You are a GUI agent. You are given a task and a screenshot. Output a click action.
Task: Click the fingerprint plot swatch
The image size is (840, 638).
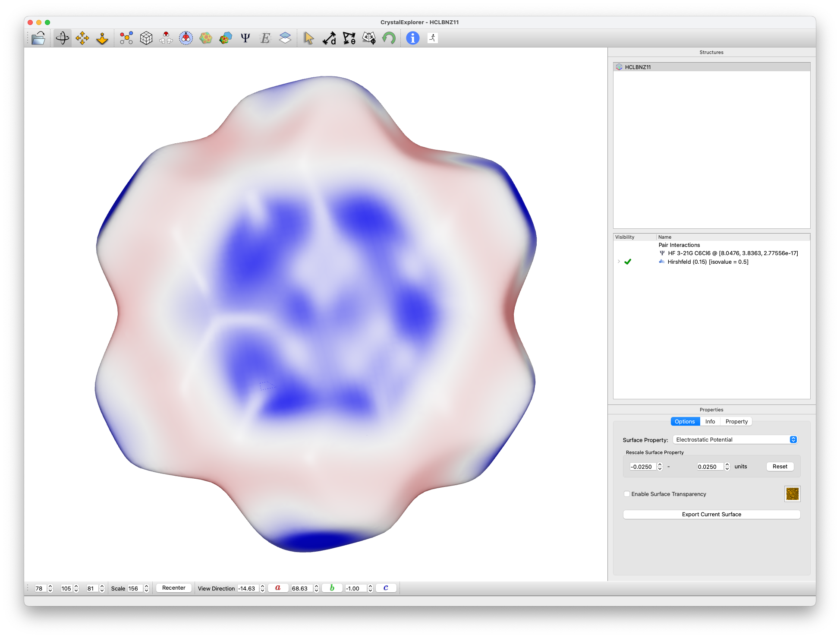pyautogui.click(x=792, y=494)
